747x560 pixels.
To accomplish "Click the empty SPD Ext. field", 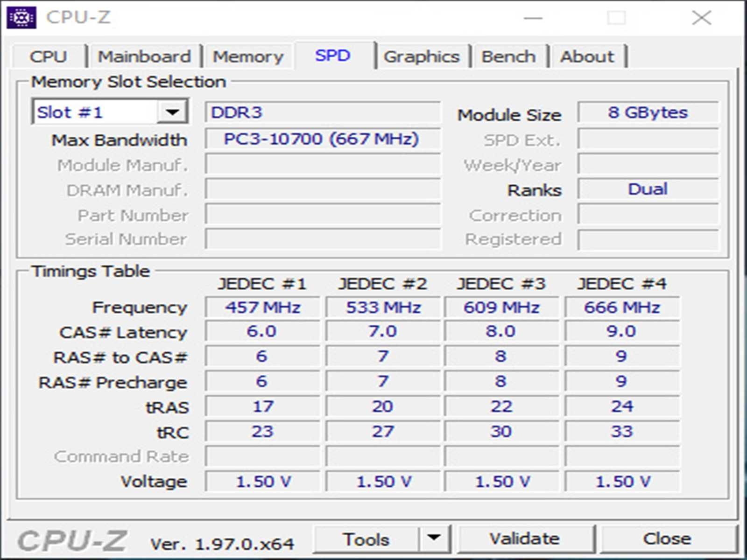I will pos(648,139).
